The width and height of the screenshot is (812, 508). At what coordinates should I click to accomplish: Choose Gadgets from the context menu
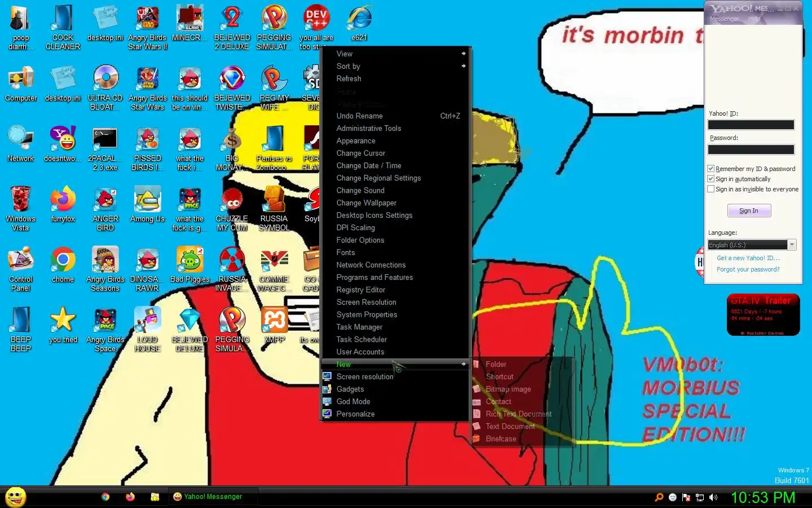[395, 389]
